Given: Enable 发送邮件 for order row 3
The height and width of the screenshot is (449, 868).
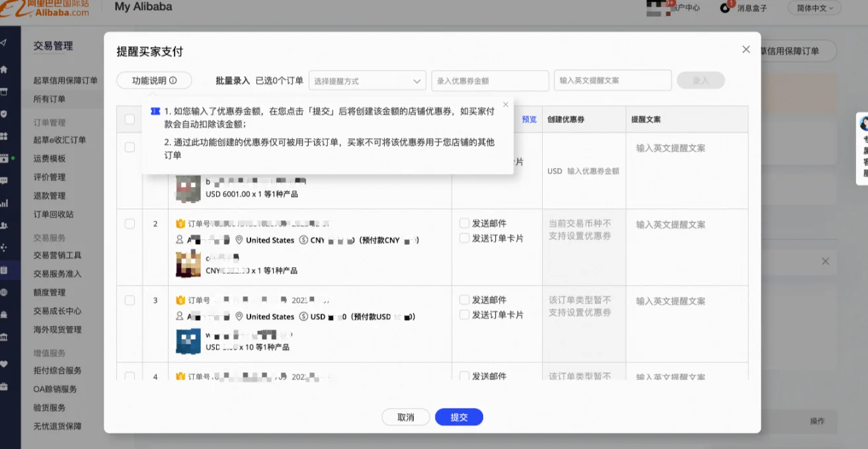Looking at the screenshot, I should coord(464,300).
